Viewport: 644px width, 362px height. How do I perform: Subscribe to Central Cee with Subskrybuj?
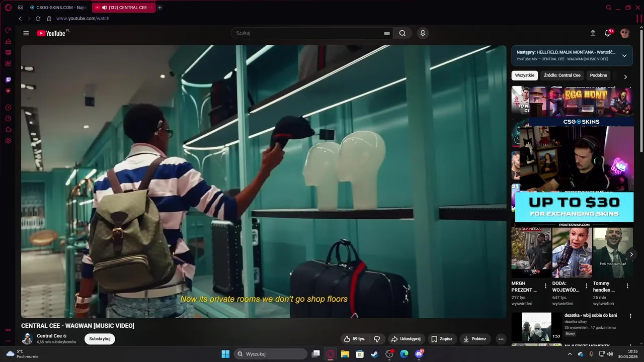pos(100,339)
